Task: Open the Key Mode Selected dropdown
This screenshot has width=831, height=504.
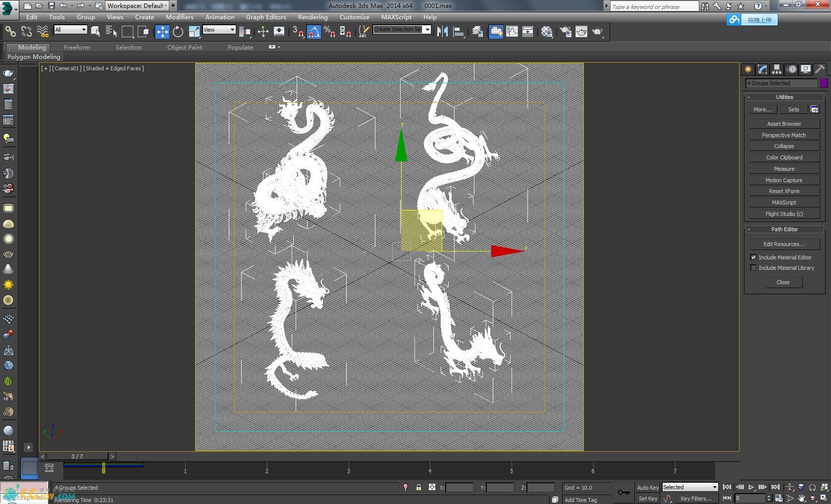Action: 690,487
